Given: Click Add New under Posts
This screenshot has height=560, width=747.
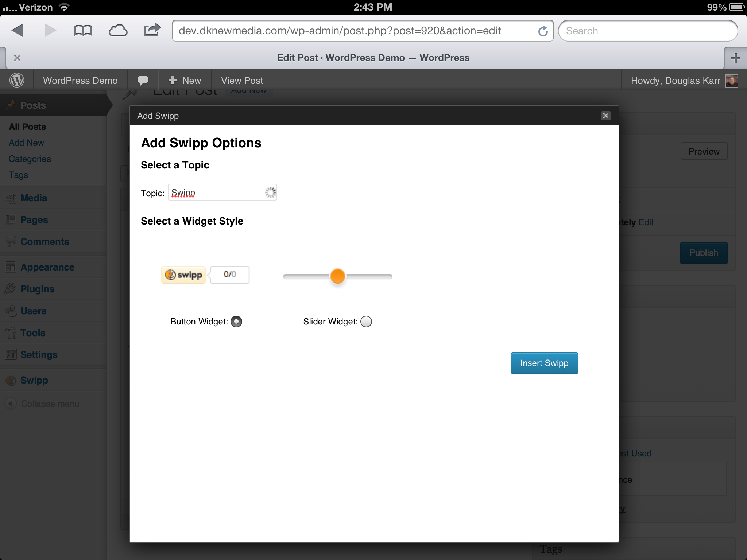Looking at the screenshot, I should 26,143.
